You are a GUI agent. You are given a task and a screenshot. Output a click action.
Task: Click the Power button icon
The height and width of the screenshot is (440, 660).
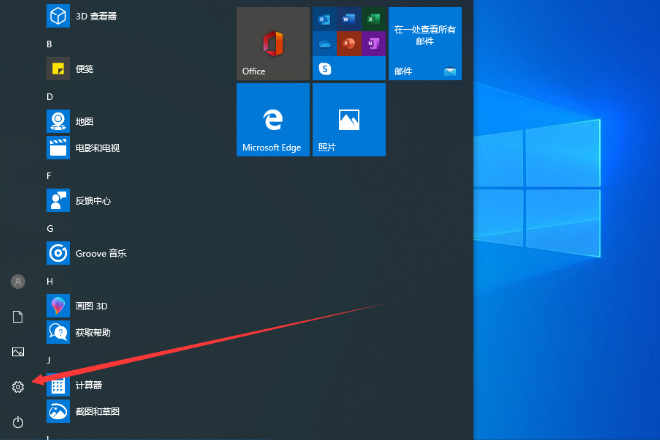(x=17, y=421)
